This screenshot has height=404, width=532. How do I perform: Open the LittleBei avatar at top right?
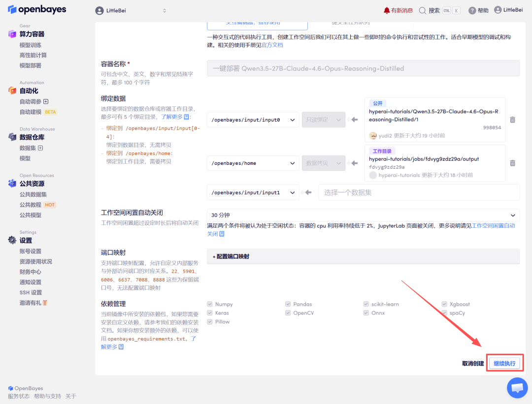coord(498,10)
